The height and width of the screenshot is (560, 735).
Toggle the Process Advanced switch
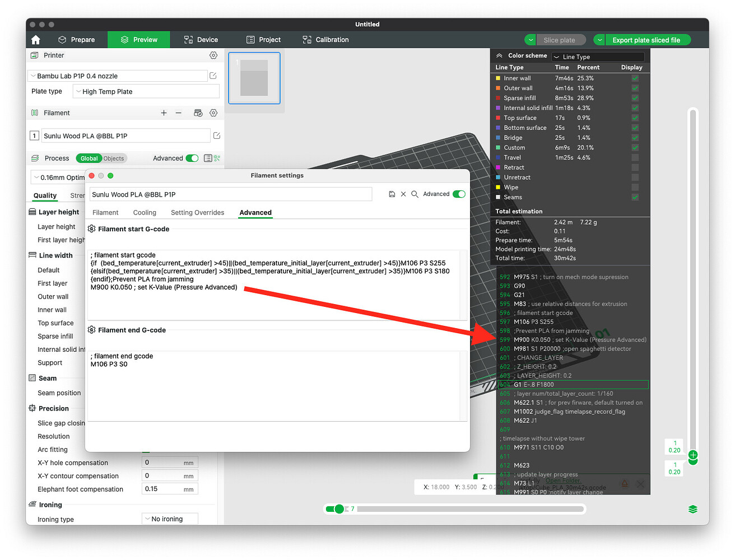click(192, 158)
